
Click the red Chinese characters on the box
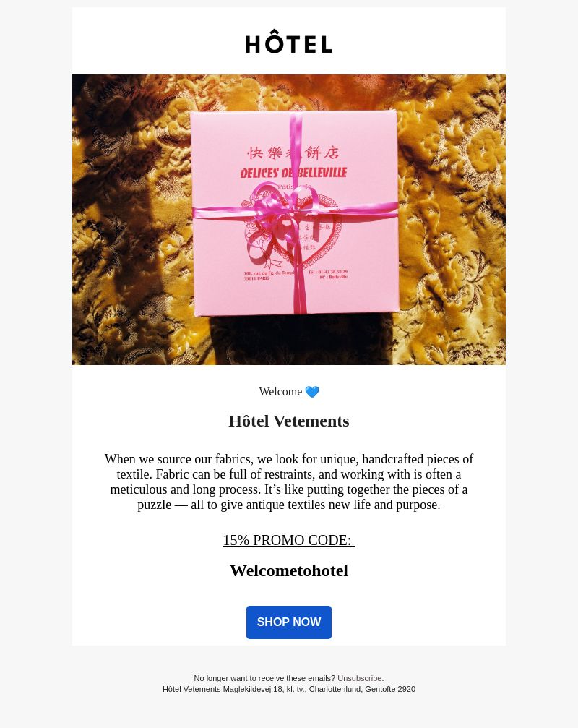293,153
